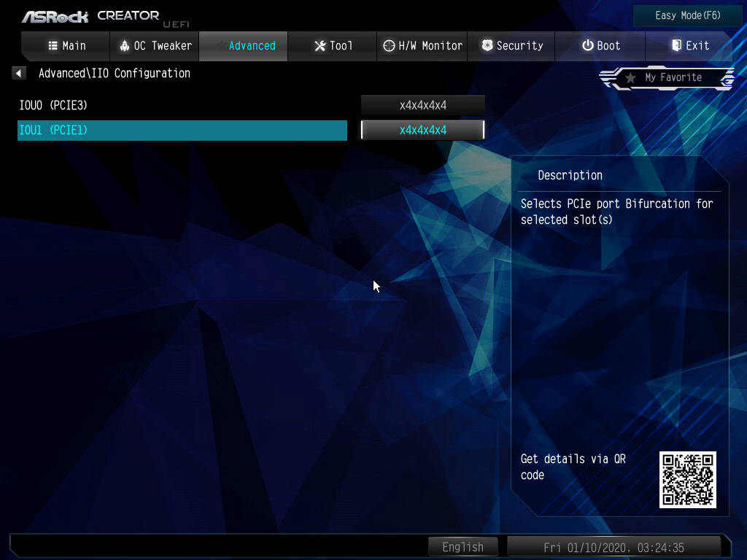Image resolution: width=747 pixels, height=560 pixels.
Task: Select the IOU0 (PCIE3) setting row
Action: coord(182,105)
